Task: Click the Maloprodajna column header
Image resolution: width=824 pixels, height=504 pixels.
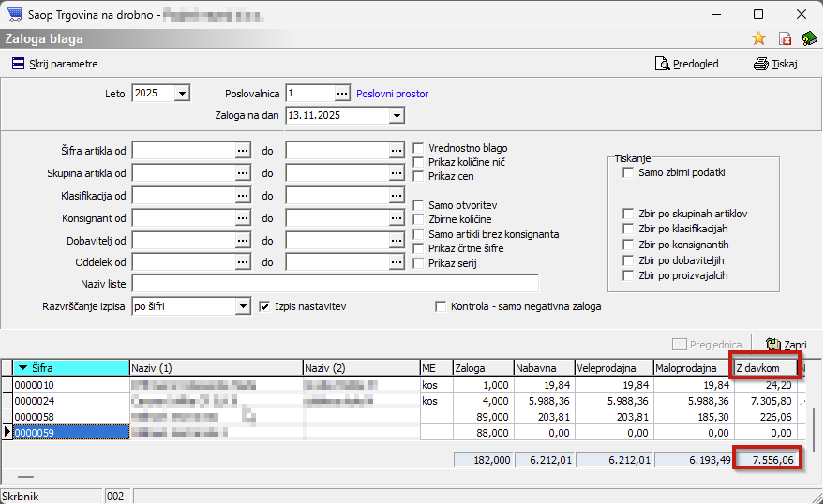Action: (693, 368)
